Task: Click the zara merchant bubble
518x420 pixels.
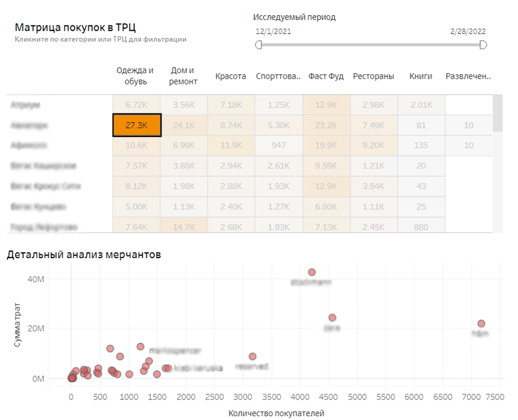Action: (x=332, y=316)
